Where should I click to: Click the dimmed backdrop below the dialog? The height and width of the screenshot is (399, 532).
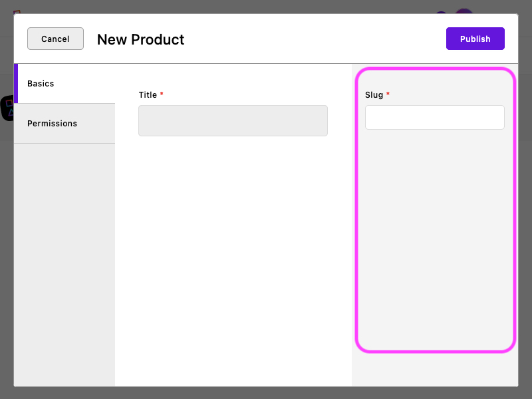tap(266, 393)
